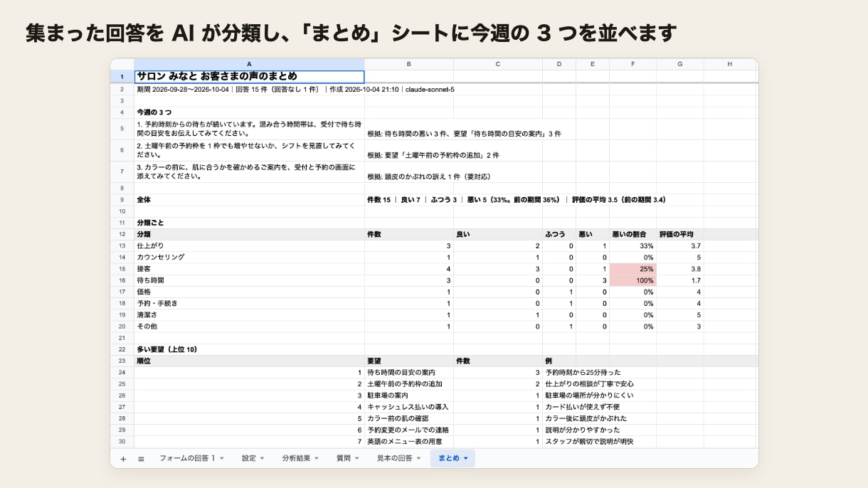Click the 順位 header cell
The width and height of the screenshot is (868, 488).
(x=249, y=361)
